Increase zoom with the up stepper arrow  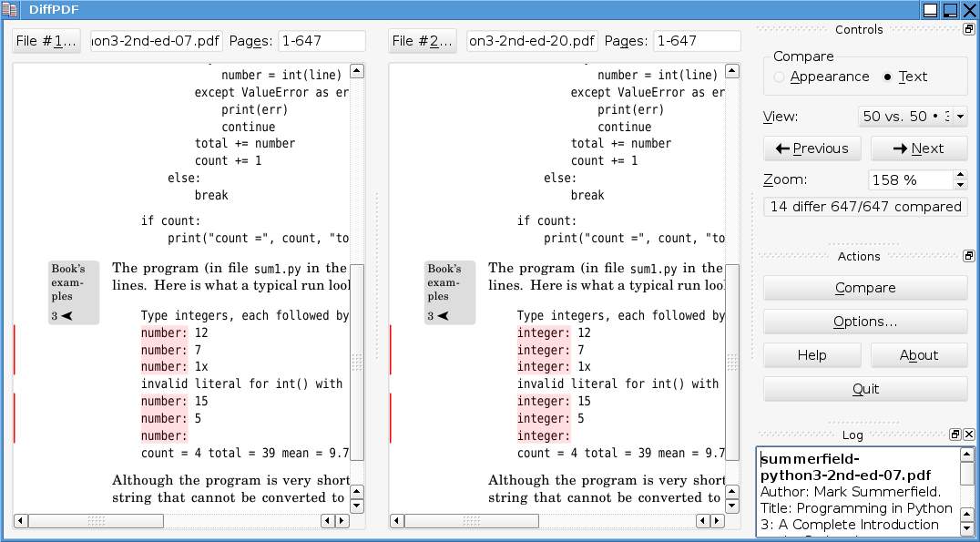[960, 175]
